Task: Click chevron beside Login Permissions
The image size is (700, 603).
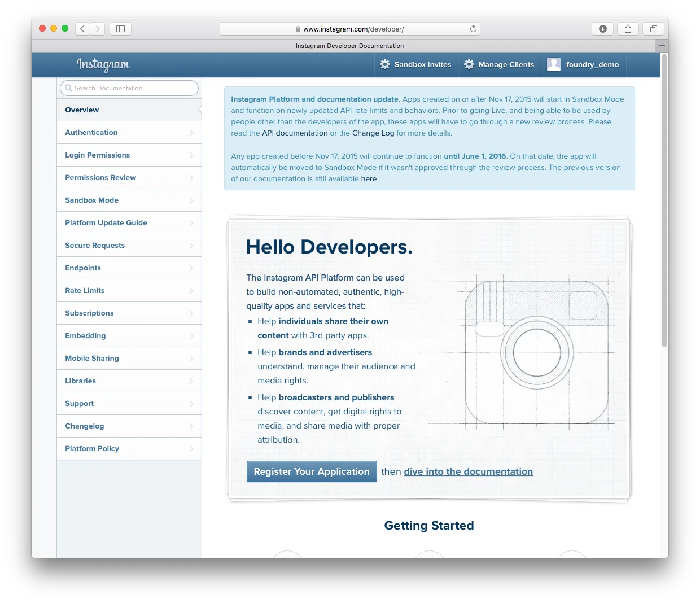Action: point(191,155)
